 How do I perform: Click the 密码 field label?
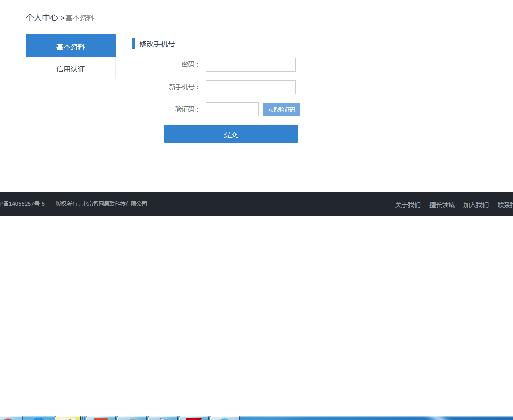click(x=190, y=65)
